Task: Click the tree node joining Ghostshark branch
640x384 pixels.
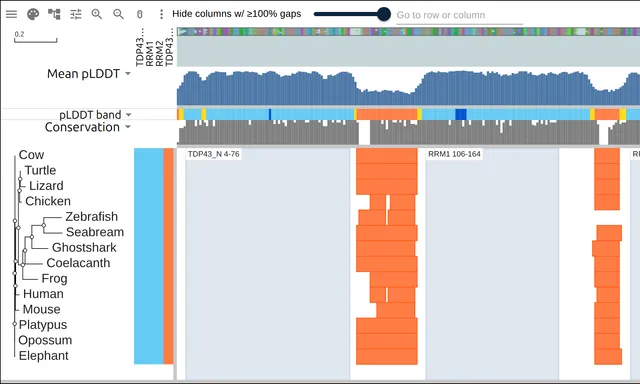Action: (32, 237)
